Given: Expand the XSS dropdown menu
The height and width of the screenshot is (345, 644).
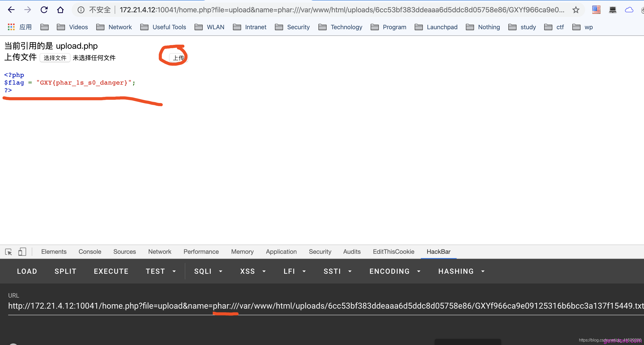Looking at the screenshot, I should coord(253,271).
